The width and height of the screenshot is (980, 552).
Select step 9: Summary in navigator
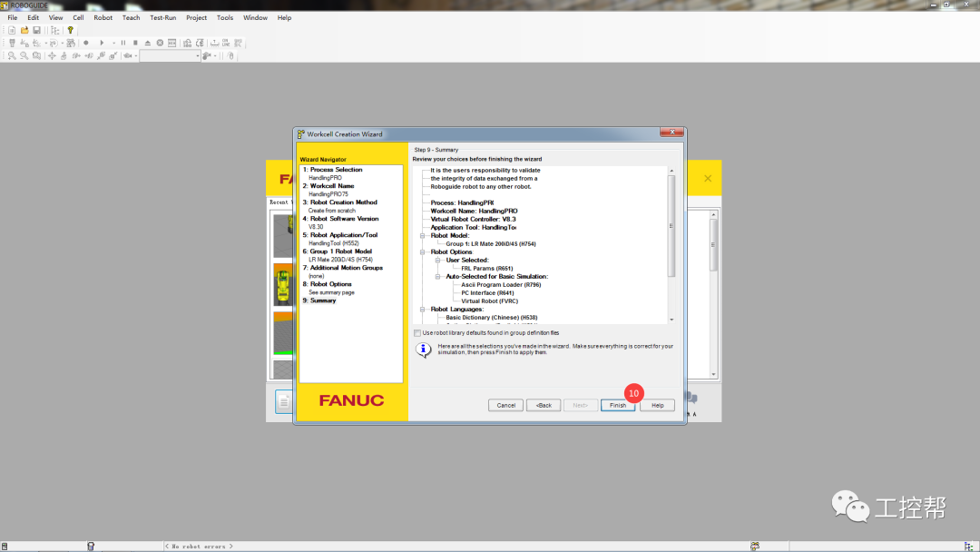point(319,301)
